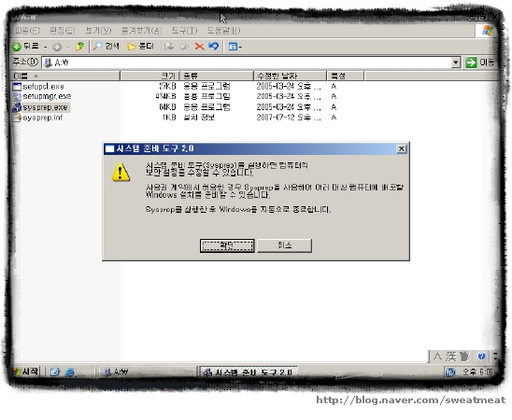Close the 시스템 준비 도구 2.0 dialog
Image resolution: width=512 pixels, height=420 pixels.
[x=402, y=149]
